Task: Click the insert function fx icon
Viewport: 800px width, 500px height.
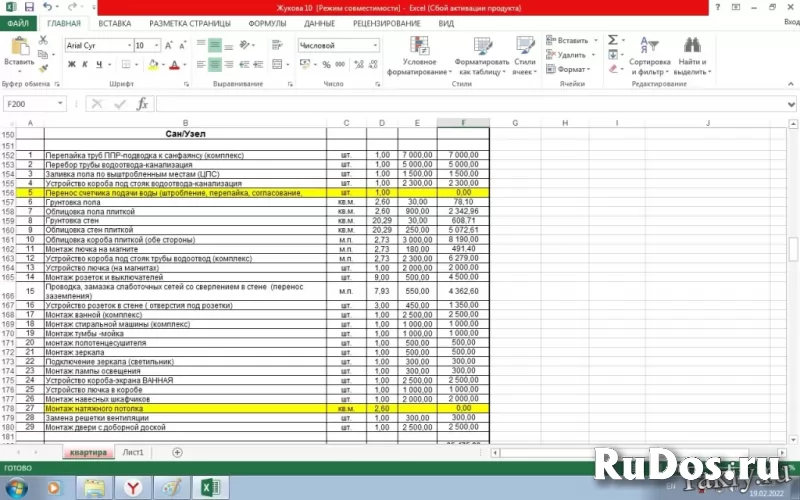Action: click(142, 104)
